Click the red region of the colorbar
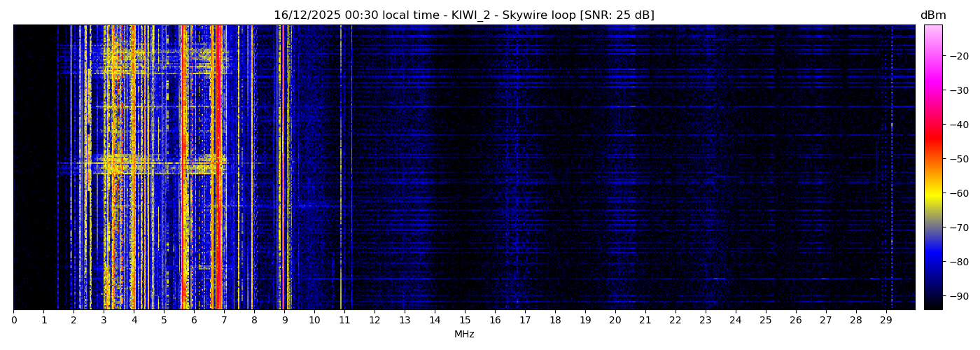Viewport: 980px width, 350px height. (933, 136)
